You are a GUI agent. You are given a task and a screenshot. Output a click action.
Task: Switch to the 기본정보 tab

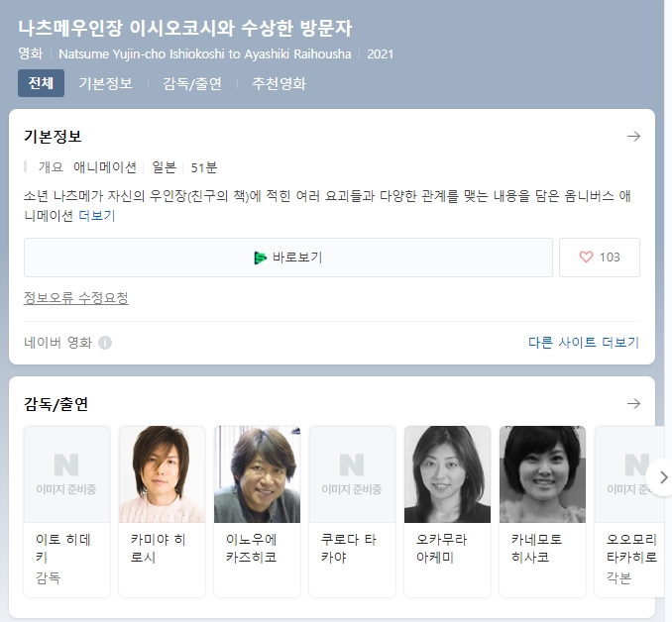tap(105, 83)
